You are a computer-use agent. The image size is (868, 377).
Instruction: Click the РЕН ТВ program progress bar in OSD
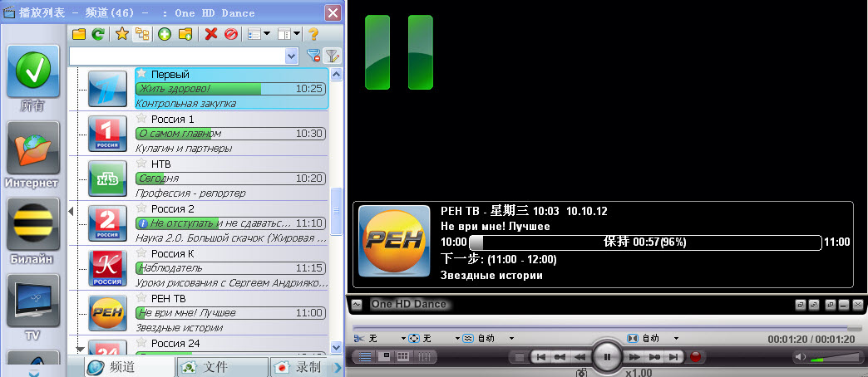click(x=645, y=242)
